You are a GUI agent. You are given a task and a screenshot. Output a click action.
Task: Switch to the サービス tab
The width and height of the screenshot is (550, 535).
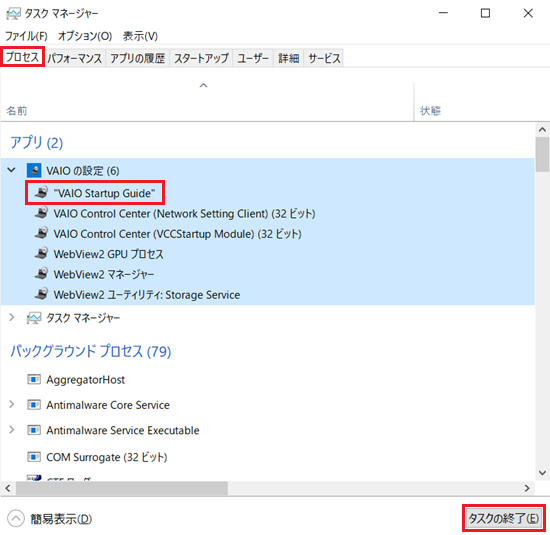tap(324, 58)
